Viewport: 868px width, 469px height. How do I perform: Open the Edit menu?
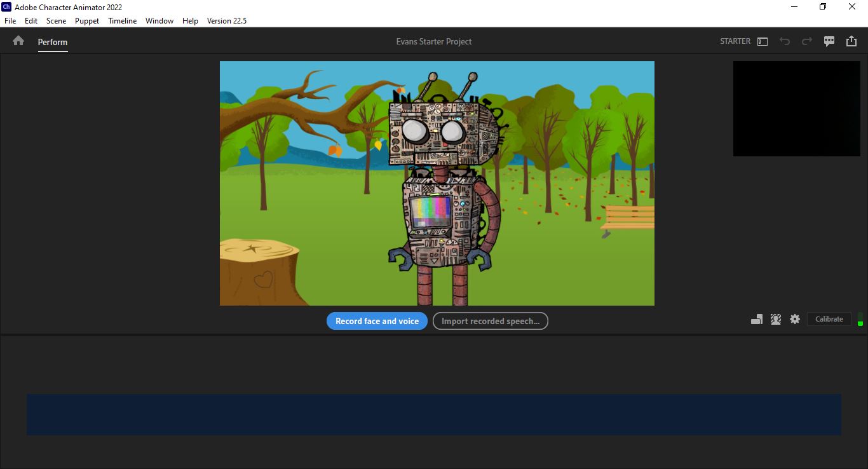[31, 20]
